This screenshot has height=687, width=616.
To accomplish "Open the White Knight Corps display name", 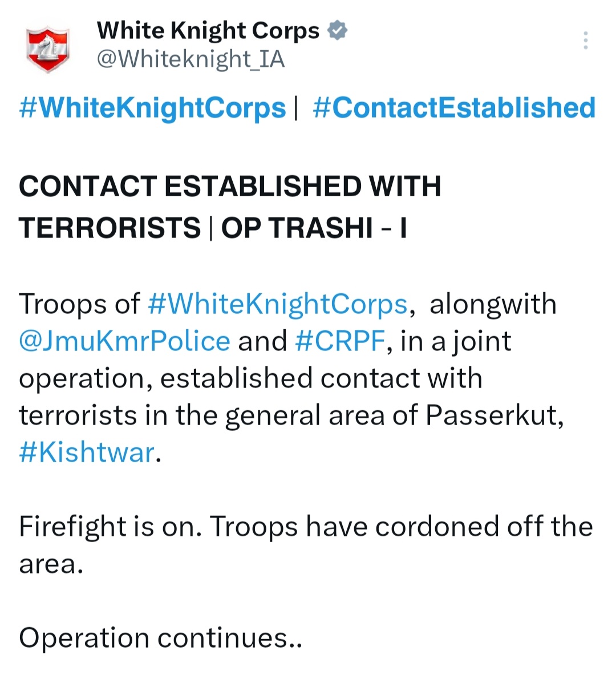I will pos(208,30).
